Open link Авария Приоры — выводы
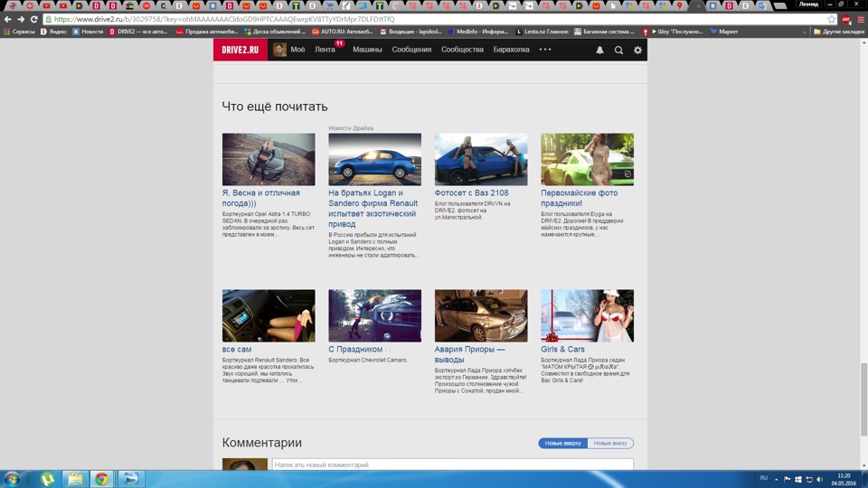Screen dimensions: 868x488 [469, 354]
